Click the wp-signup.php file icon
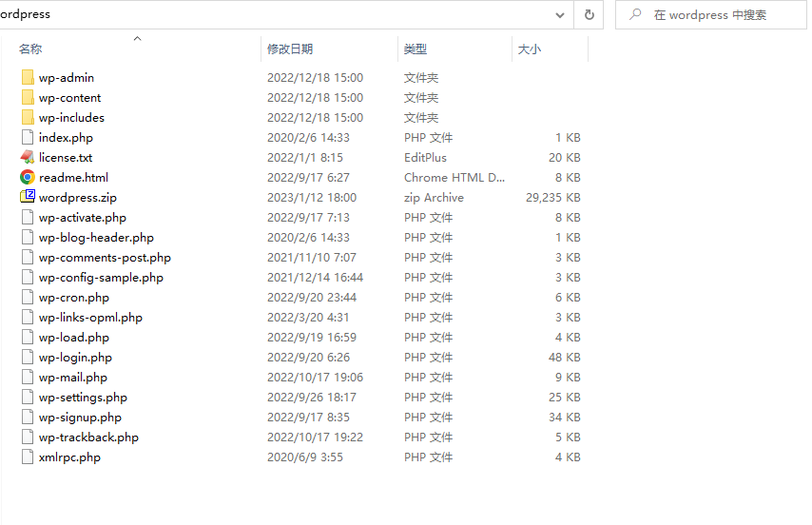This screenshot has height=525, width=812. tap(28, 418)
